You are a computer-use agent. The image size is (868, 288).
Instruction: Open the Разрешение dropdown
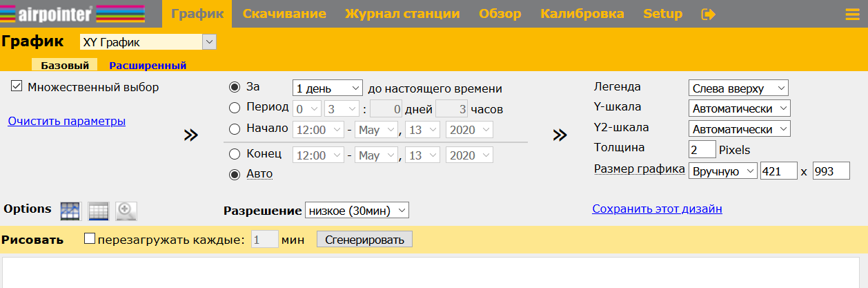pos(357,211)
